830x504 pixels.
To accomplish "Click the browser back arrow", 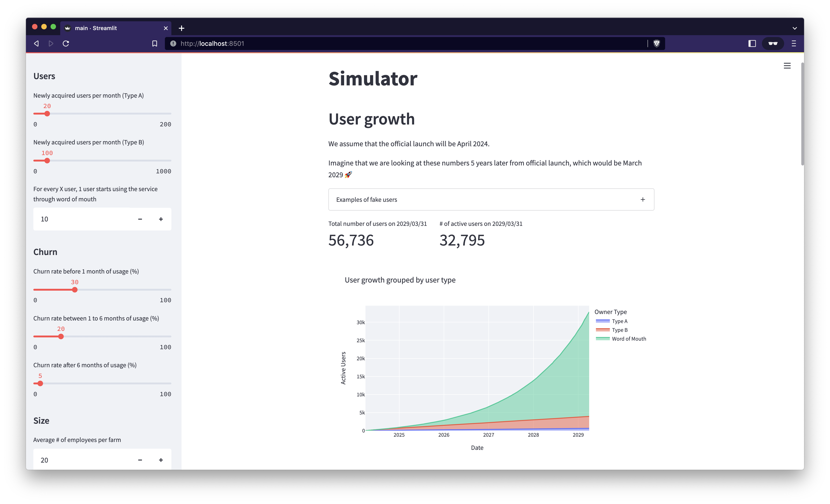I will pos(36,44).
